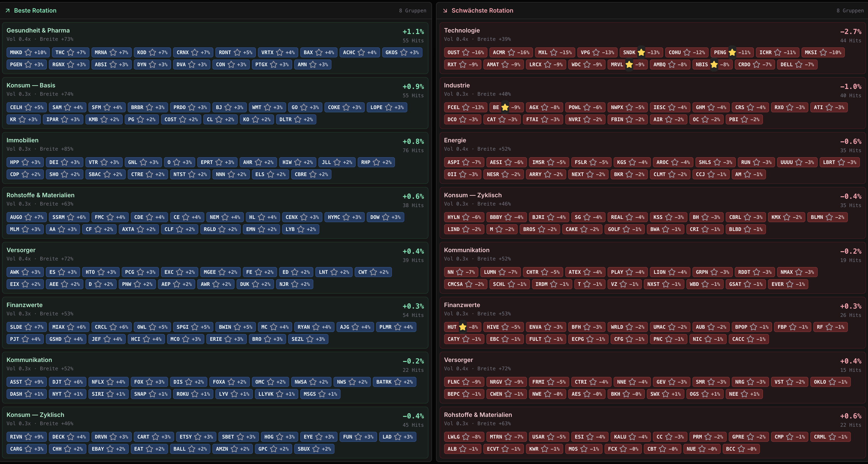Click the "Konsum — Basis" group heading
The image size is (868, 464).
coord(31,85)
